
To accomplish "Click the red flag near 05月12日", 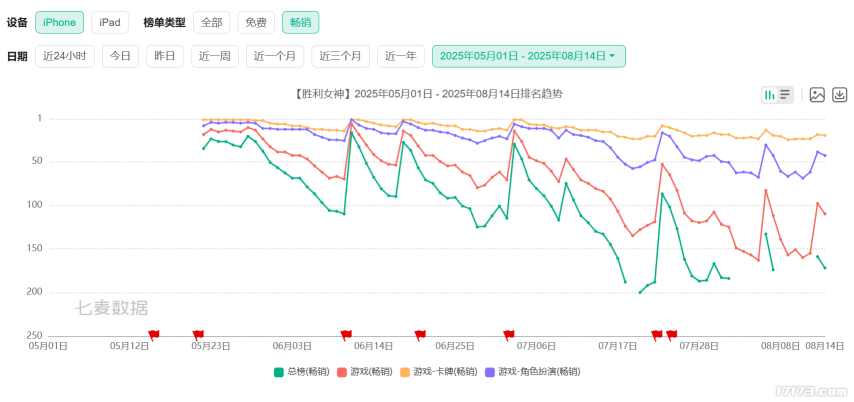I will click(153, 335).
